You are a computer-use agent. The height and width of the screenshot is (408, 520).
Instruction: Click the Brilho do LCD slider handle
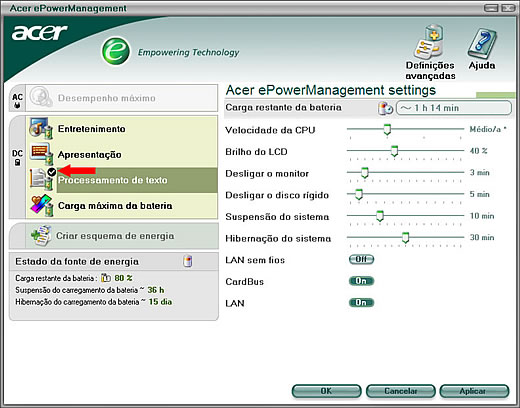[x=394, y=151]
